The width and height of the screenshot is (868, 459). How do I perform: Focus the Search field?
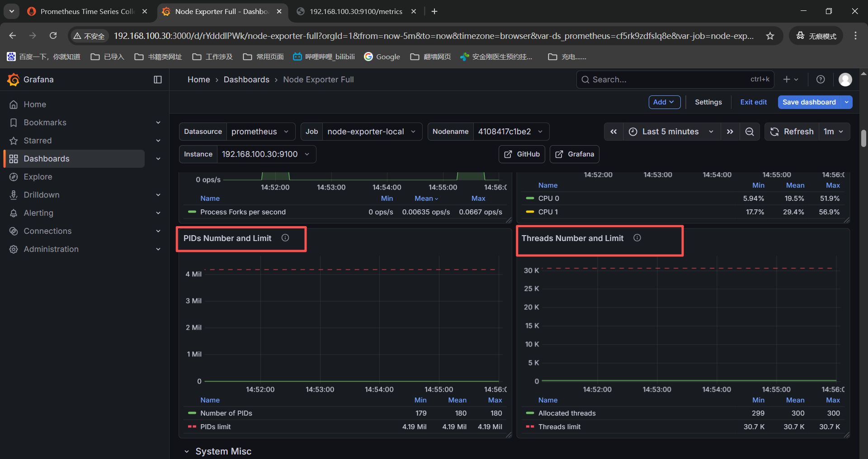click(675, 80)
